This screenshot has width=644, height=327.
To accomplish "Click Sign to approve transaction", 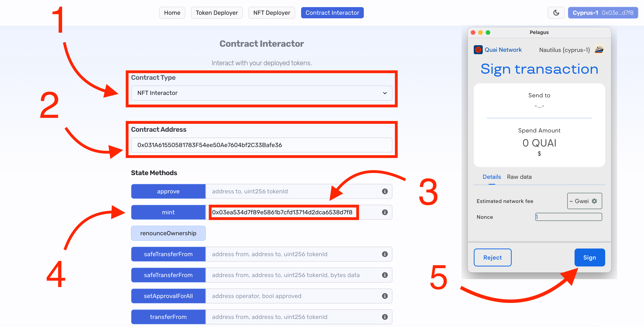I will point(589,257).
